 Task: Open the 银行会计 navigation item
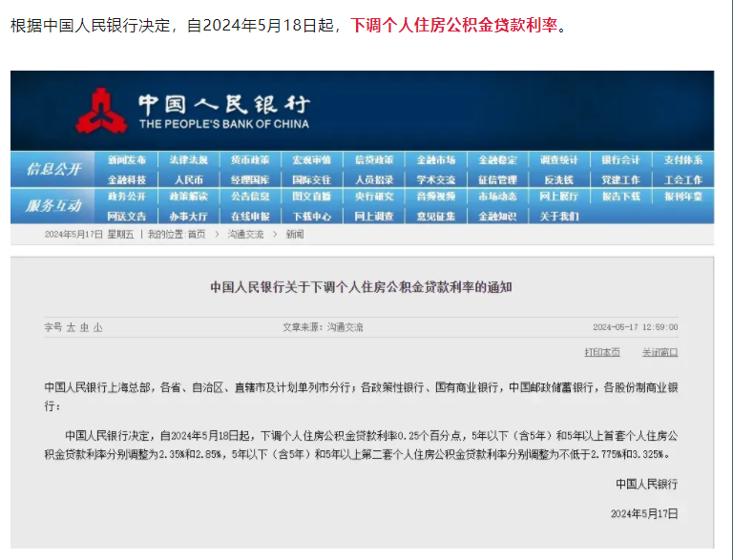[x=620, y=160]
